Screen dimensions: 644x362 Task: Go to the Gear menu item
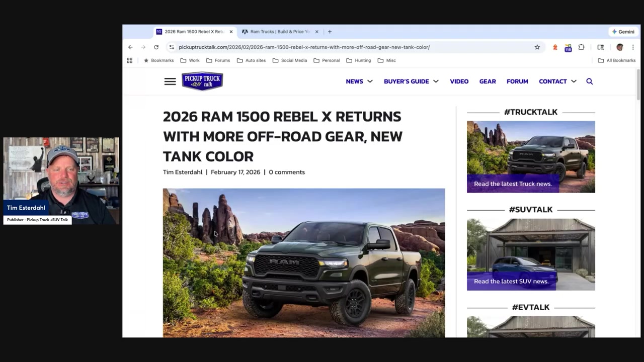[x=488, y=81]
